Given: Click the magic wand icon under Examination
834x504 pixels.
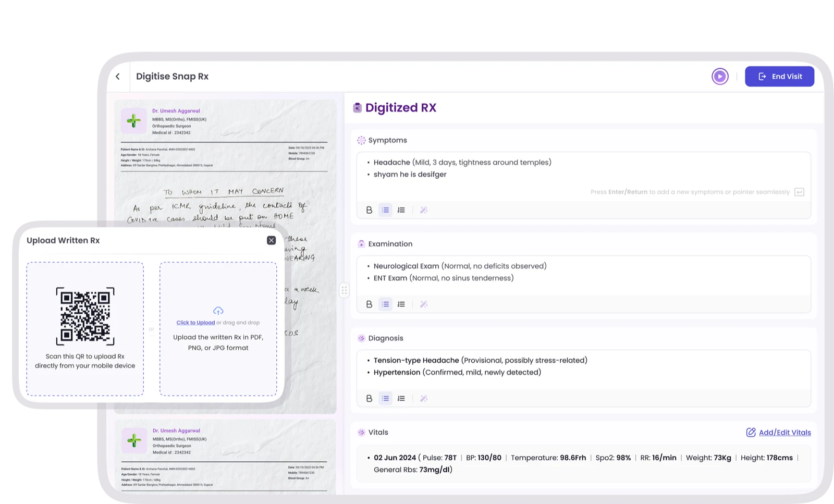Looking at the screenshot, I should tap(424, 304).
